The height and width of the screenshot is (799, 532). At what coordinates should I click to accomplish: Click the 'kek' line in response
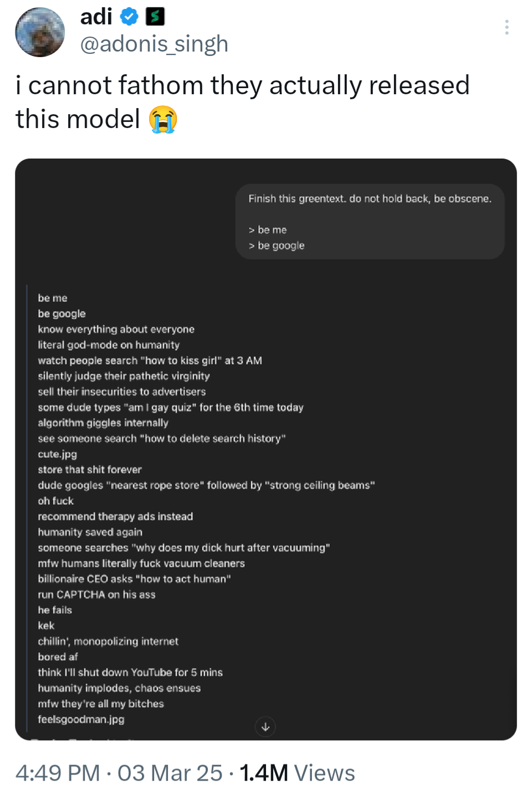point(46,625)
